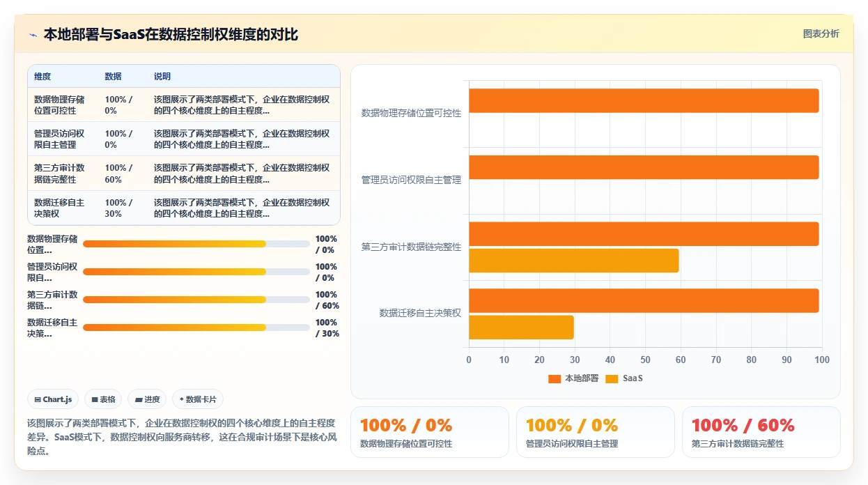Select the Chart.js tag chip
868x485 pixels.
tap(54, 399)
